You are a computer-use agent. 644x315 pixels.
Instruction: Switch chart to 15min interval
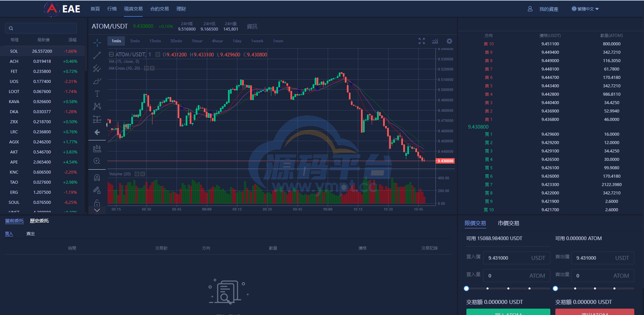155,41
